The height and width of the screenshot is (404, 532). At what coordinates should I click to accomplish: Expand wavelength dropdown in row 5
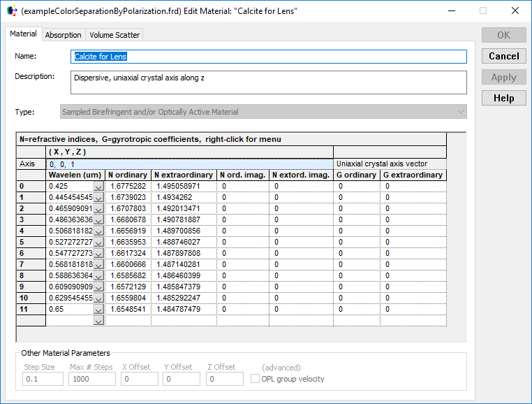[x=98, y=243]
